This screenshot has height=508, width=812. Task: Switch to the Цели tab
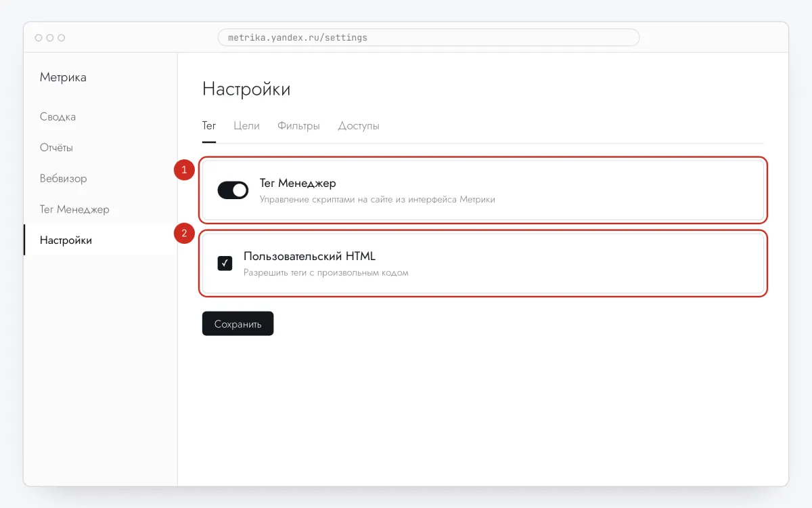coord(246,126)
